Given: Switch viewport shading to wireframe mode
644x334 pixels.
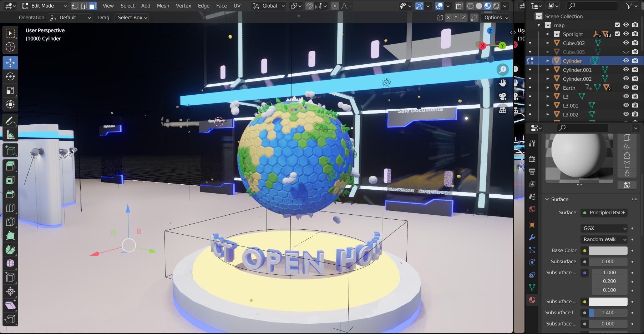Looking at the screenshot, I should pos(470,6).
